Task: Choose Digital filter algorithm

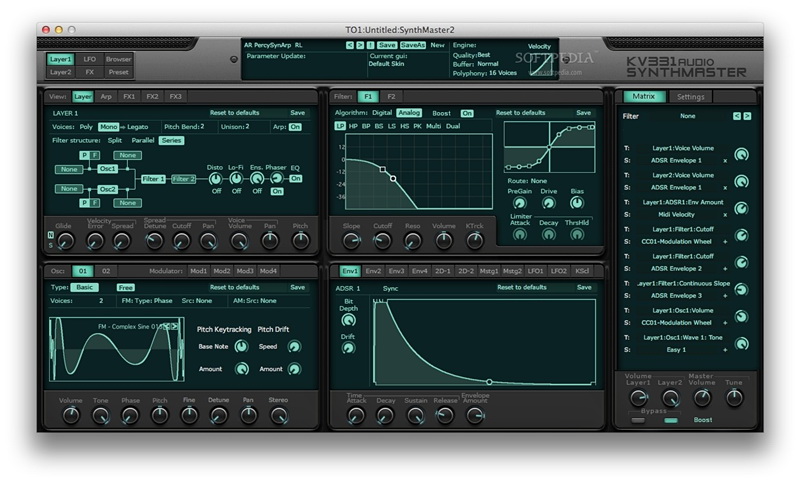Action: [382, 113]
